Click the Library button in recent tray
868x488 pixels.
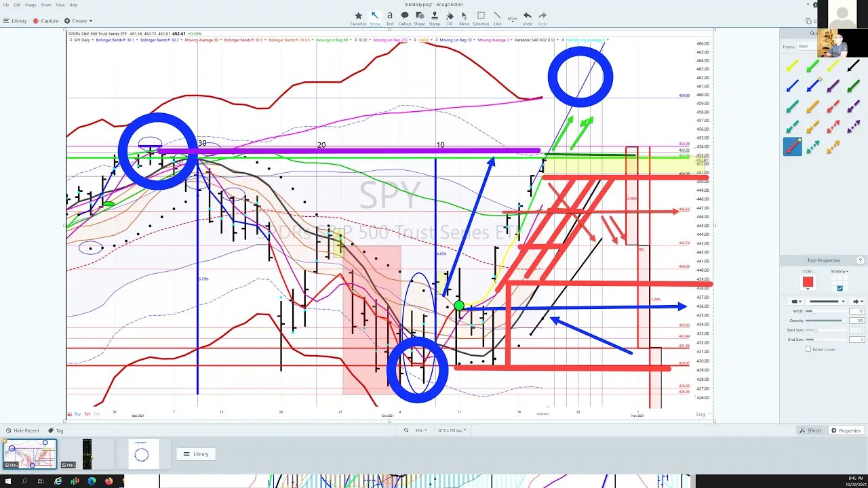pos(196,454)
